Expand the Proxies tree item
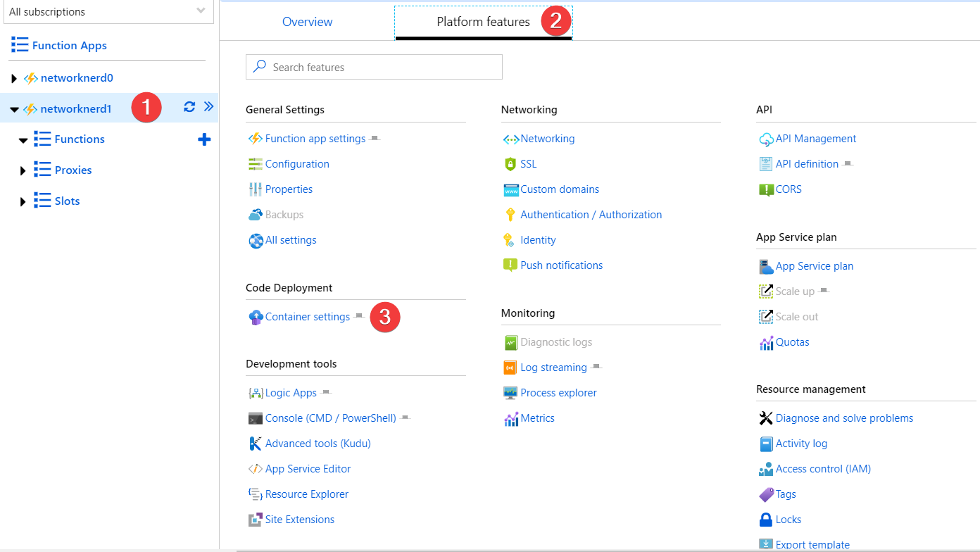Image resolution: width=980 pixels, height=552 pixels. [x=23, y=170]
